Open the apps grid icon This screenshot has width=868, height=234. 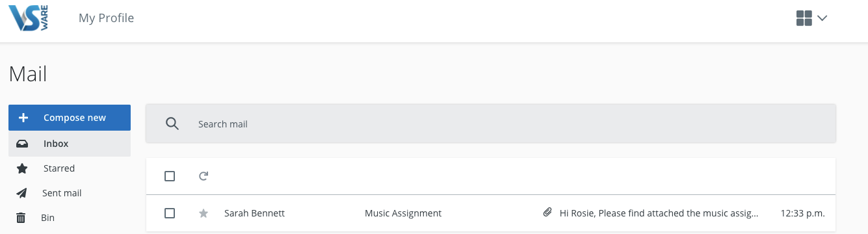[x=804, y=18]
